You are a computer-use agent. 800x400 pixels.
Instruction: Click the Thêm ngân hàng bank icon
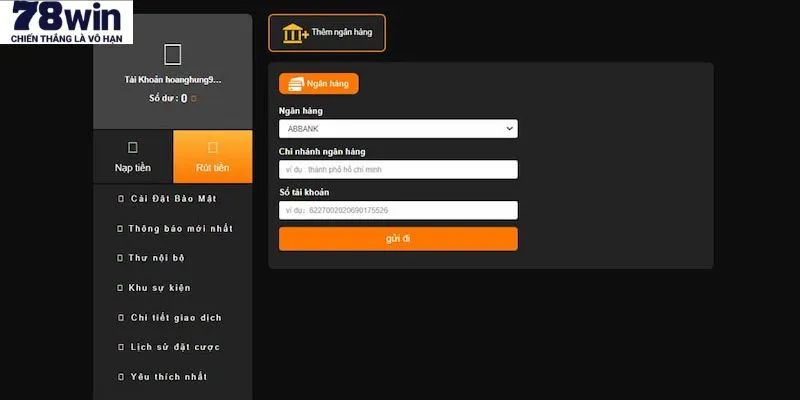[x=296, y=33]
